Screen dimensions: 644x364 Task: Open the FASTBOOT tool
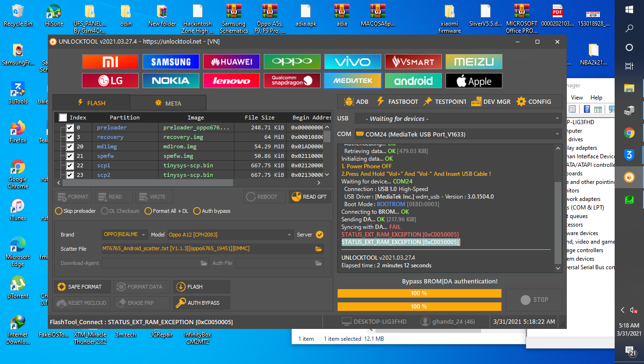397,101
